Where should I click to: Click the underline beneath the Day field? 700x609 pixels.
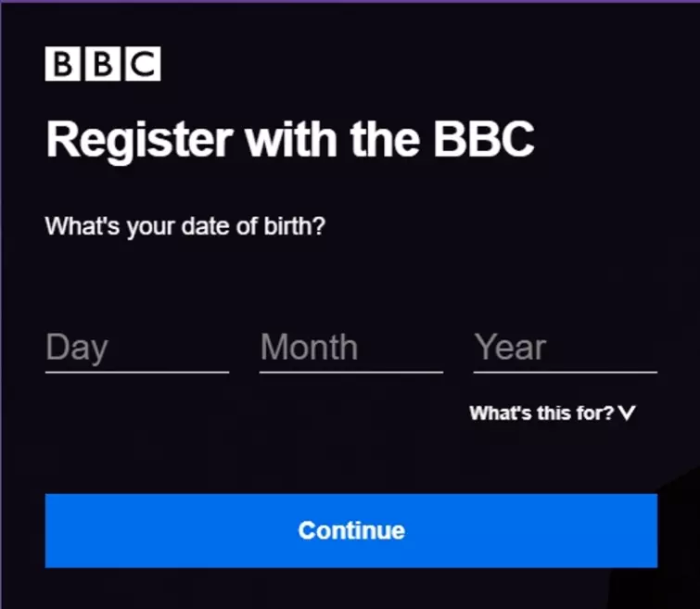pos(137,372)
